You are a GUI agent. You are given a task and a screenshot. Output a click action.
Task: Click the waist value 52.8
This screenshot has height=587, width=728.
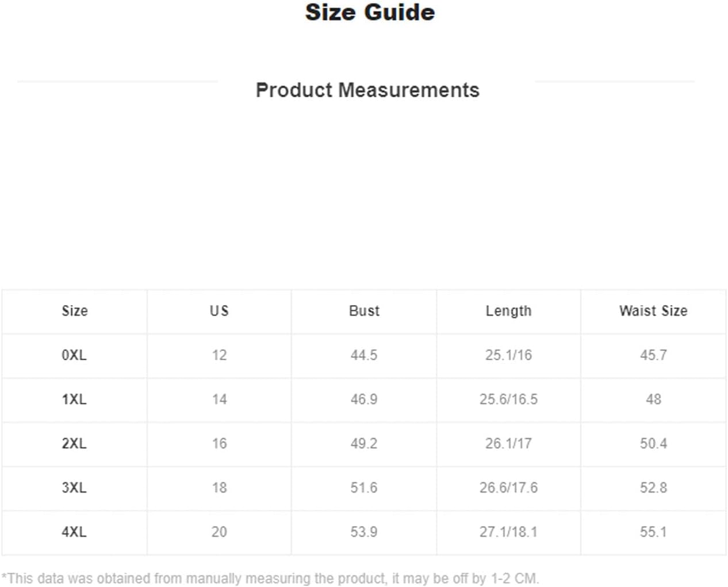[x=653, y=488]
